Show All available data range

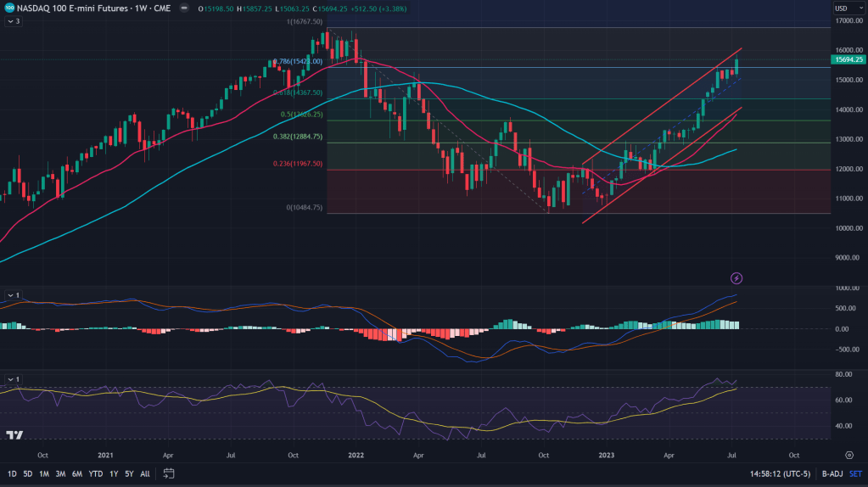coord(145,473)
